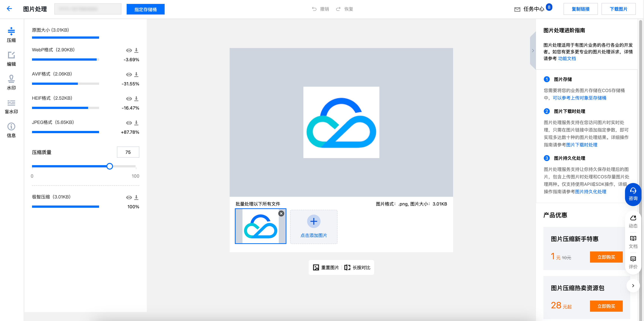Open the 文档 docs floating icon
The width and height of the screenshot is (644, 321).
633,242
